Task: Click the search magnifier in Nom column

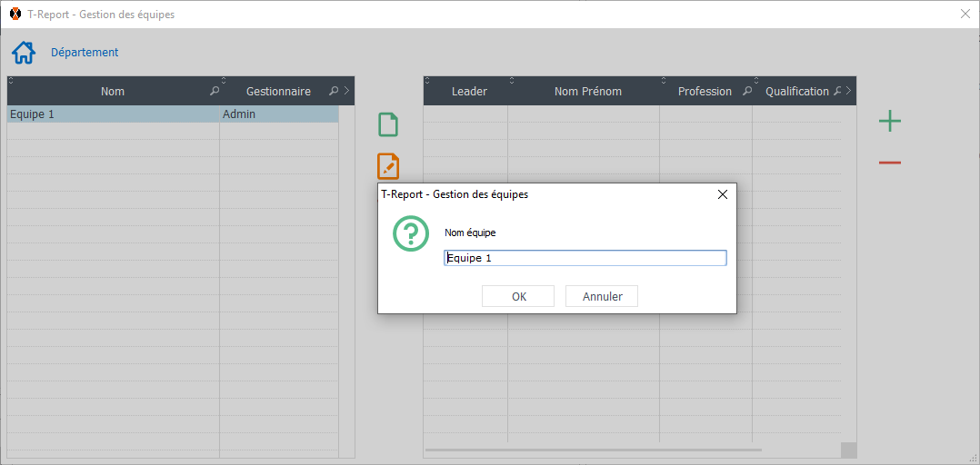Action: 215,92
